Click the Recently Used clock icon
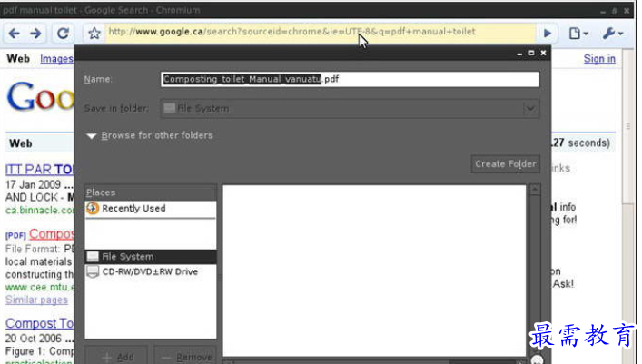This screenshot has height=364, width=642. [x=93, y=209]
